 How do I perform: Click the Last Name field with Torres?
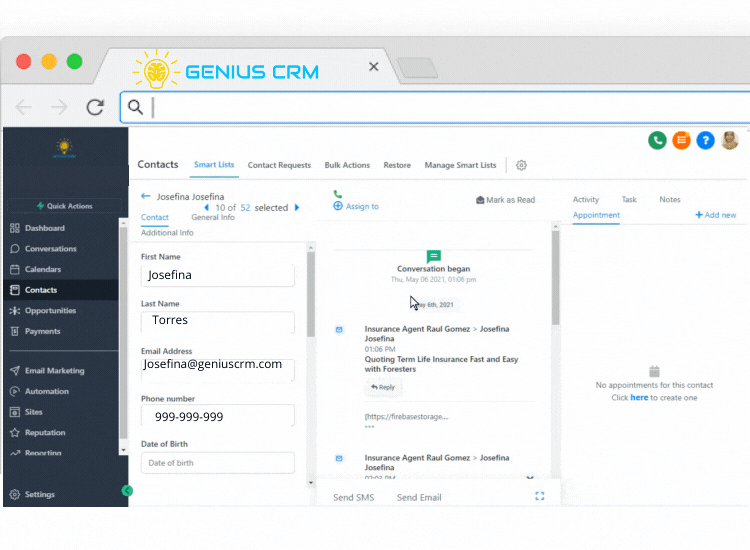[x=218, y=321]
